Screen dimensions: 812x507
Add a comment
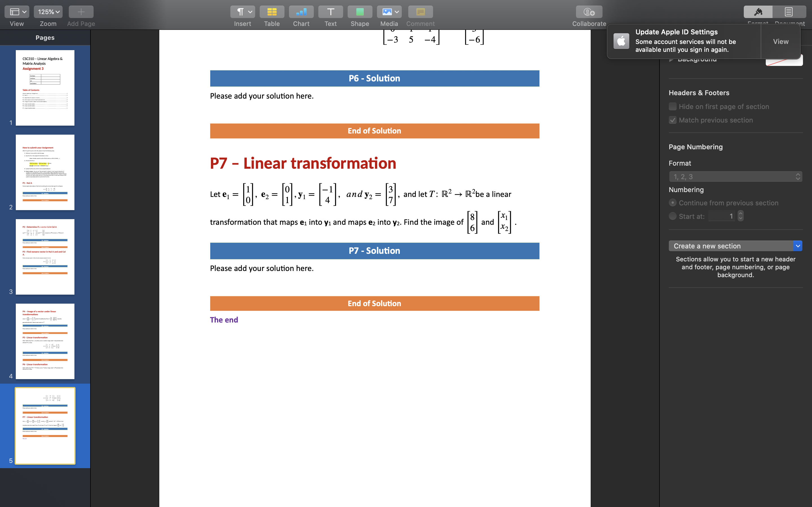[420, 11]
